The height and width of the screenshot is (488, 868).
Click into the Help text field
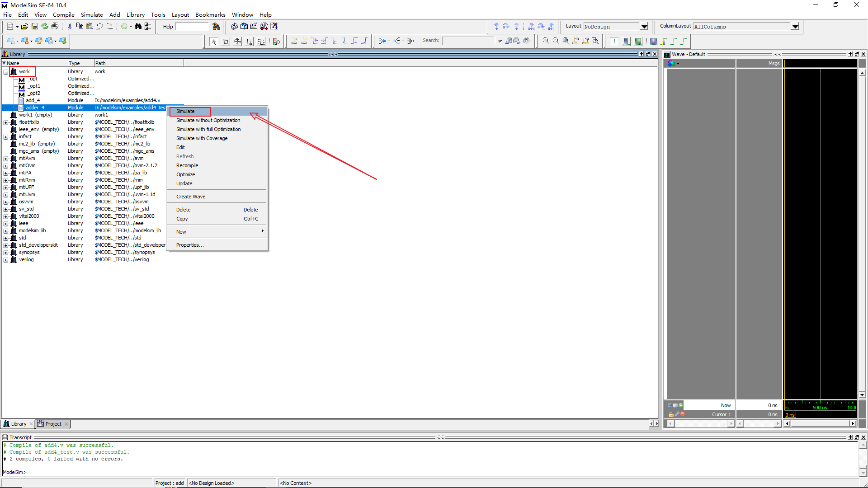coord(192,27)
